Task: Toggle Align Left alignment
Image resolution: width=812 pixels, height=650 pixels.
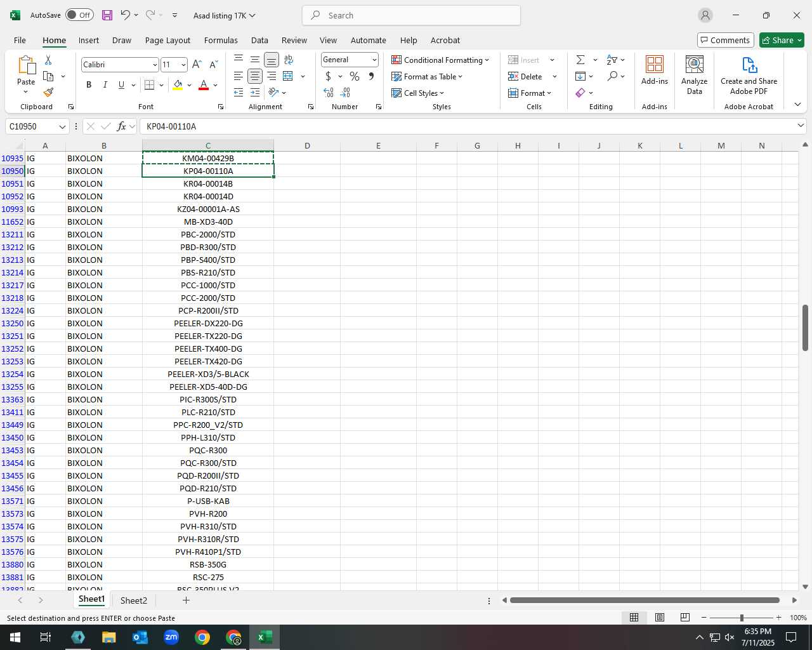Action: pos(239,76)
